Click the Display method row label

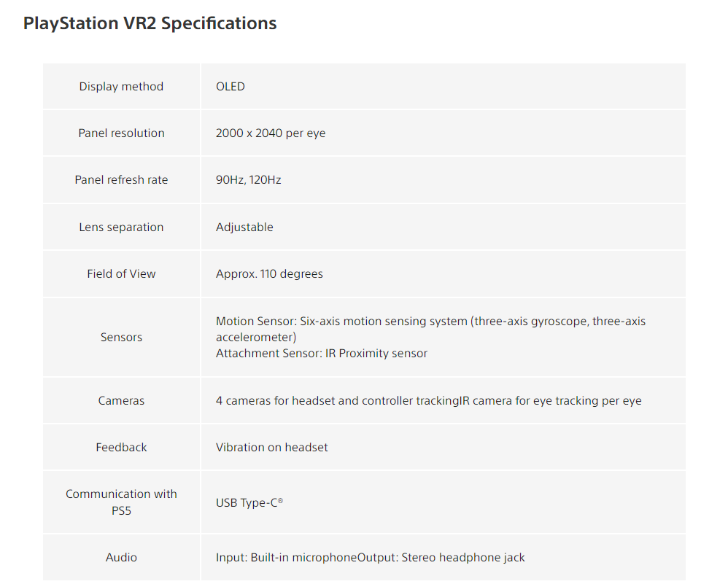(121, 87)
